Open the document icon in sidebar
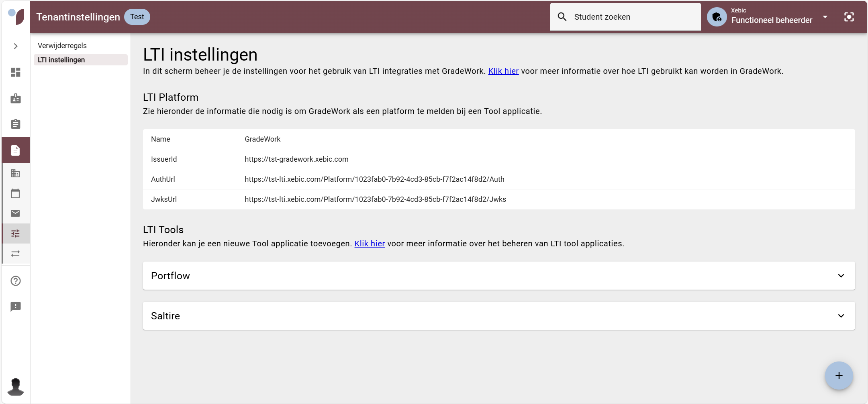868x404 pixels. (16, 150)
